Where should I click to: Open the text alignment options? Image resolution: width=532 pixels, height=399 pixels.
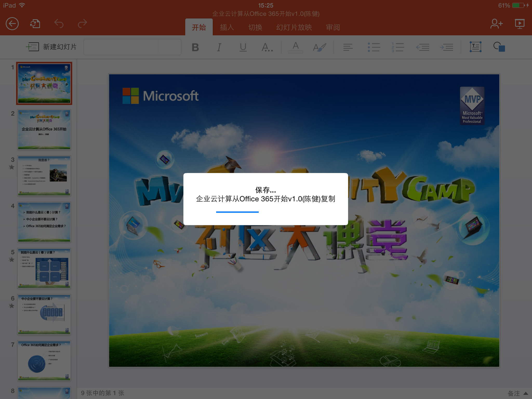click(348, 47)
